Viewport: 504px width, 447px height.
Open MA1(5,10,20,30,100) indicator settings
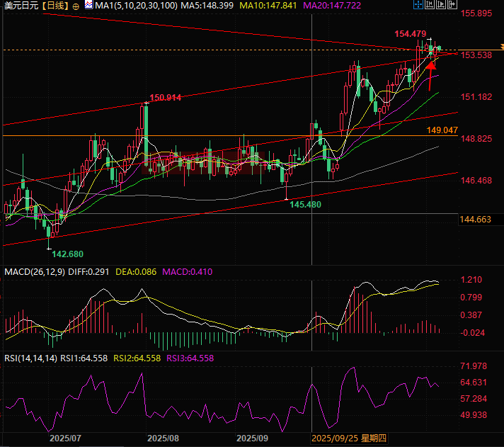pyautogui.click(x=123, y=6)
